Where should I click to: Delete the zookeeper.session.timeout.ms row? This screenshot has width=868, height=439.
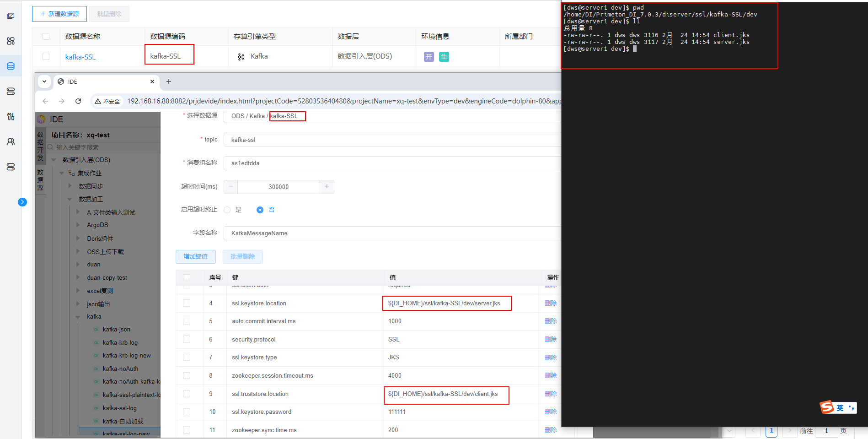[x=551, y=375]
